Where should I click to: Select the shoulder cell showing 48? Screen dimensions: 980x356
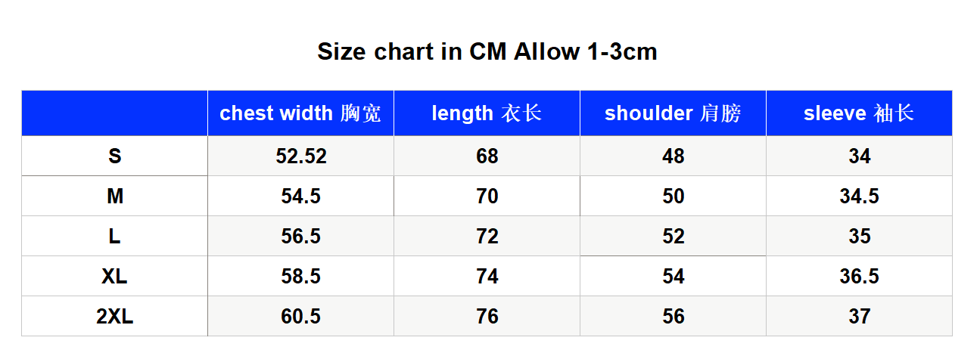point(673,156)
